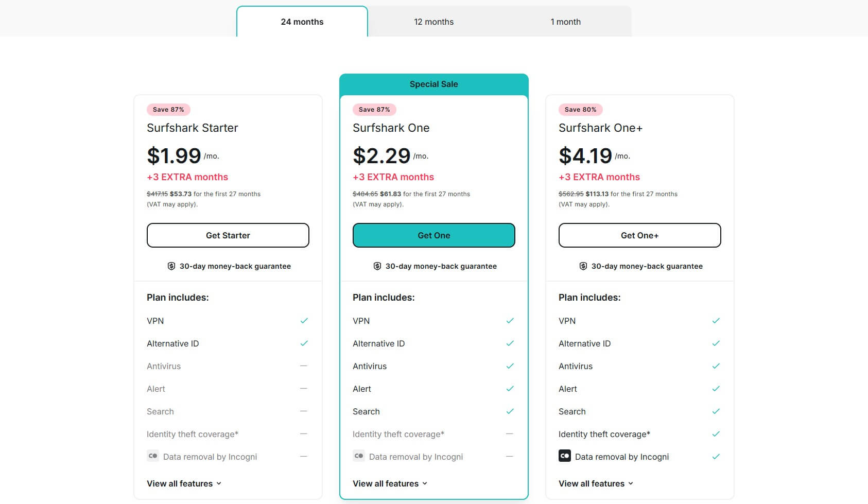Click the Alternative ID checkmark for Surfshark One+
This screenshot has height=504, width=868.
click(x=716, y=343)
